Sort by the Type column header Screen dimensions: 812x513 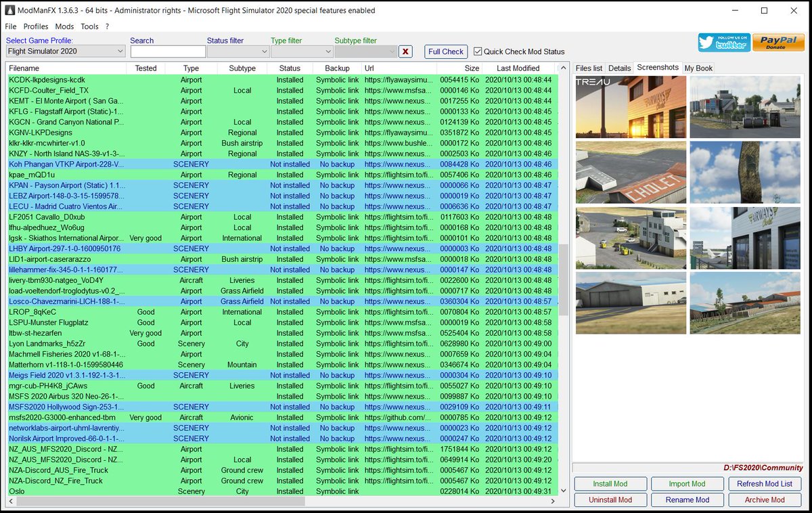tap(191, 68)
